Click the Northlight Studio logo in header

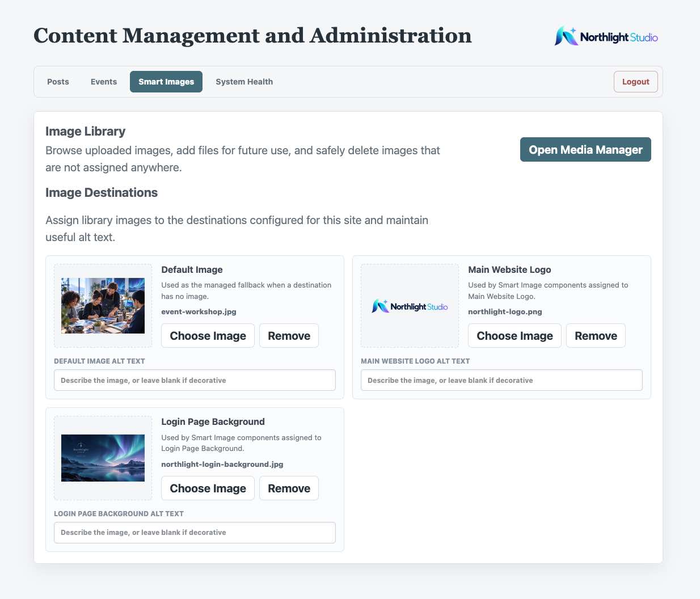point(606,36)
